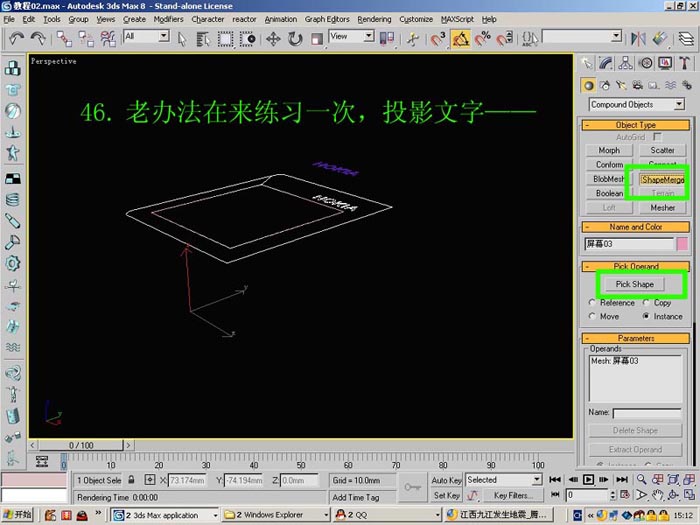Open the Named Selection Sets dropdown
Viewport: 700px width, 525px height.
582,36
